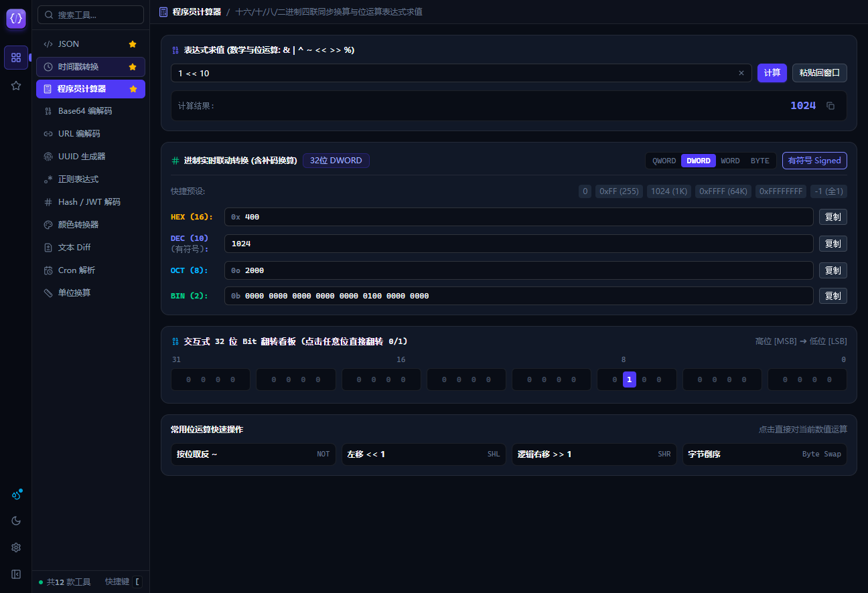This screenshot has width=868, height=593.
Task: Select BYTE bit width
Action: click(759, 161)
